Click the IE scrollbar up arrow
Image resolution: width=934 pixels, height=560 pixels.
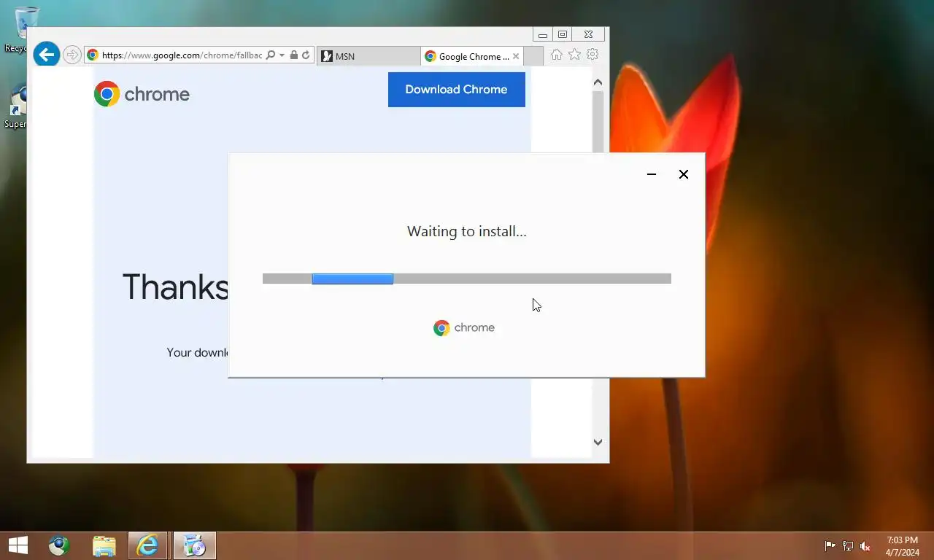coord(598,82)
